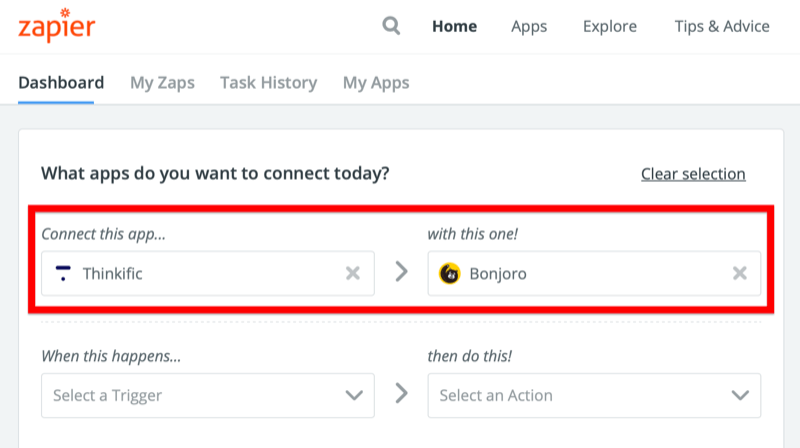Open the Explore navigation link
800x448 pixels.
point(610,27)
